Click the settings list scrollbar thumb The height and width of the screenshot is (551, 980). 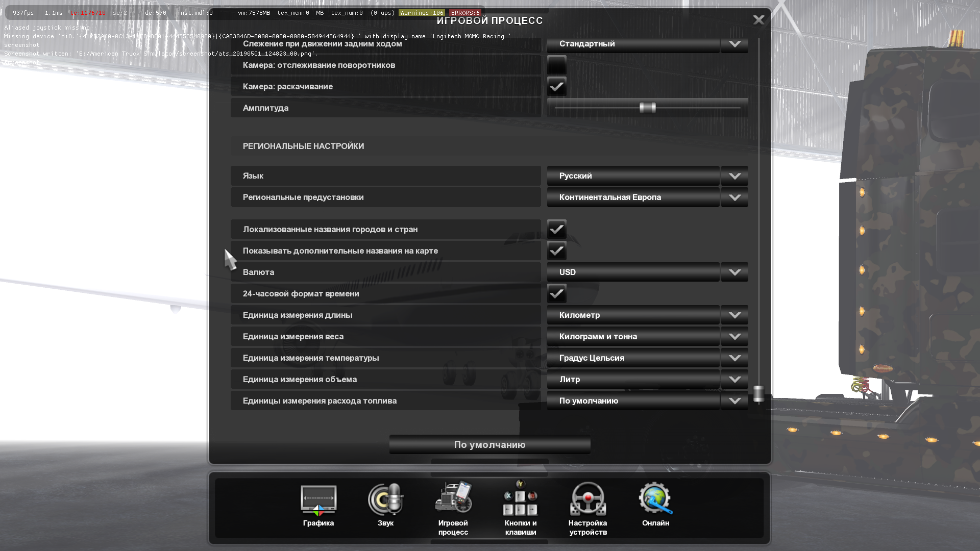[758, 394]
